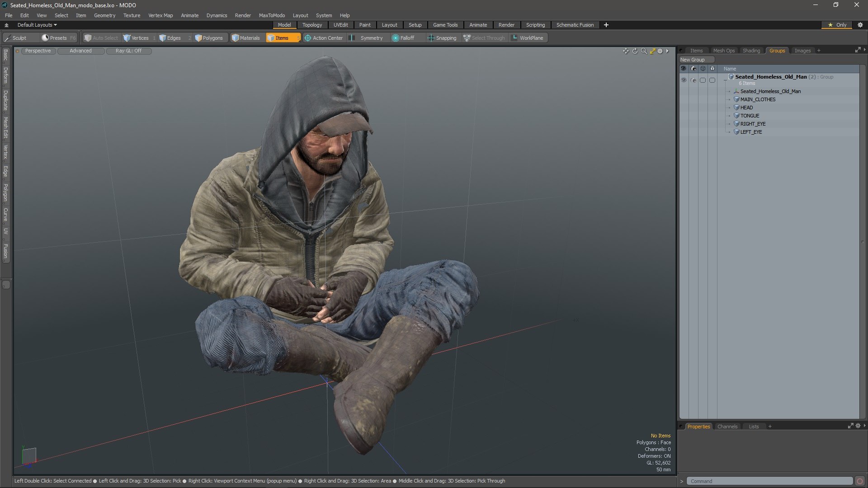Click the Command input field
Screen dimensions: 868x488
pyautogui.click(x=769, y=481)
